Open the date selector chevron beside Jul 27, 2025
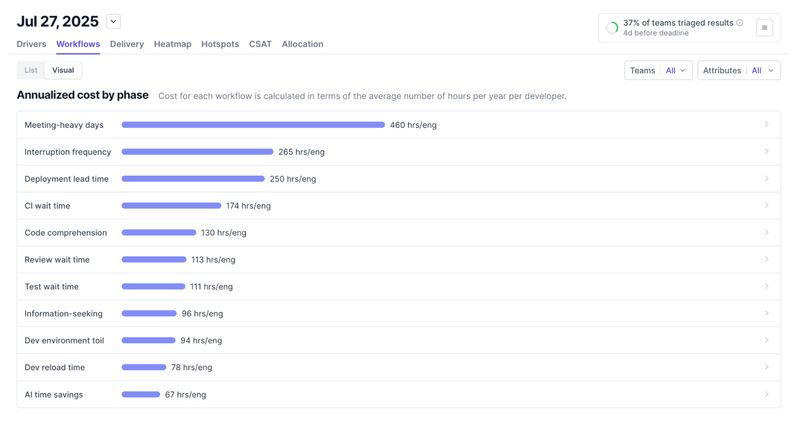Screen dimensions: 800x427 point(113,22)
